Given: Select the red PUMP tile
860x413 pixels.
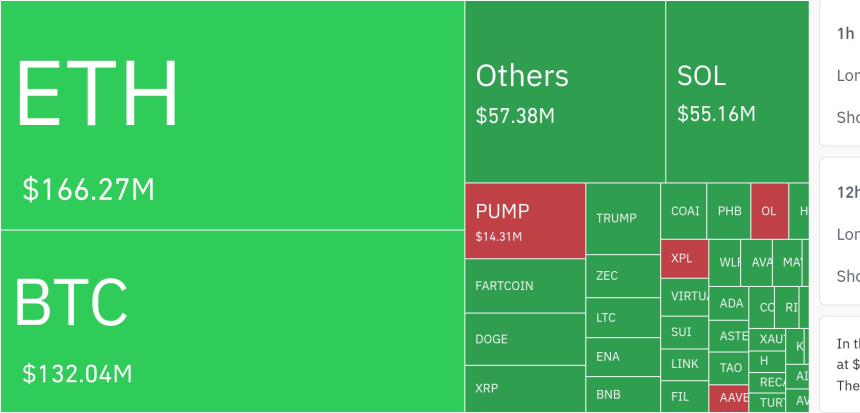Looking at the screenshot, I should [525, 220].
